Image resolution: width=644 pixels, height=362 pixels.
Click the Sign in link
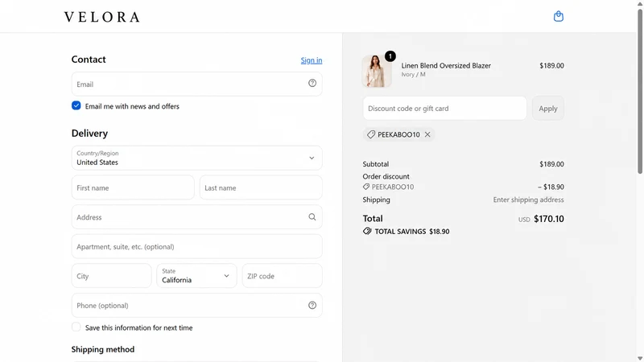312,60
